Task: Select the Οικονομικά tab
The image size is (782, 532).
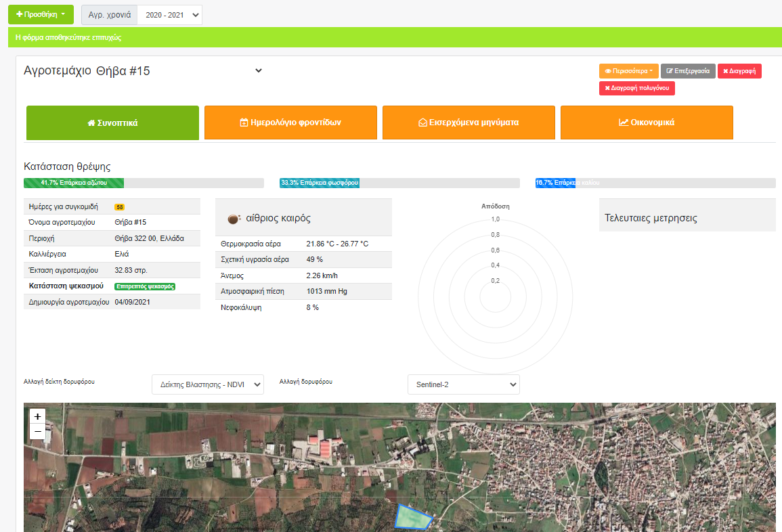Action: pos(647,123)
